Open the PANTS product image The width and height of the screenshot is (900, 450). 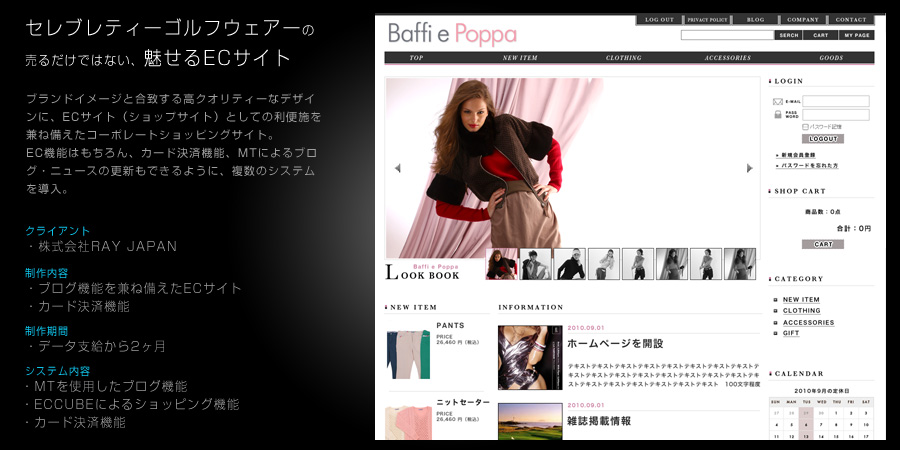(408, 354)
